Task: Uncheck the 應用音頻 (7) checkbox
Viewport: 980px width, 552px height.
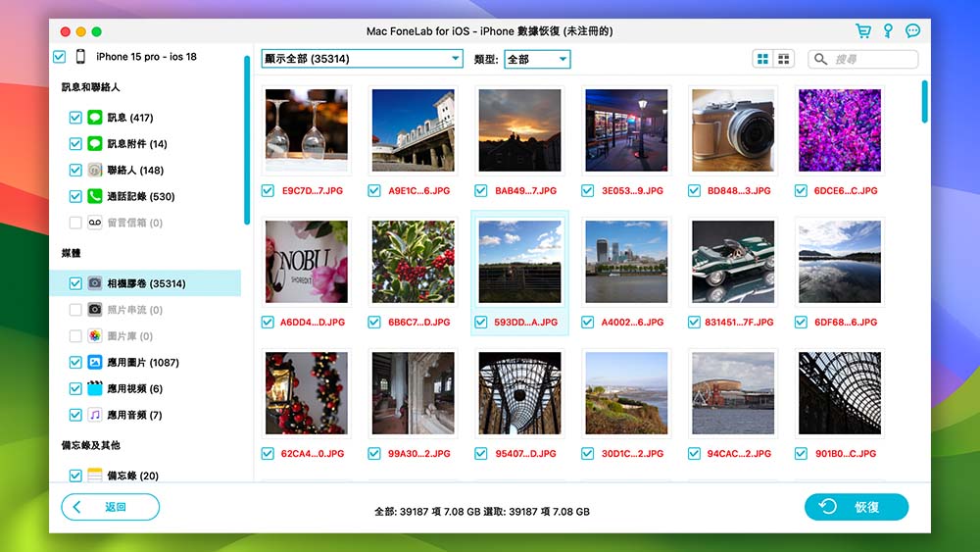Action: 75,415
